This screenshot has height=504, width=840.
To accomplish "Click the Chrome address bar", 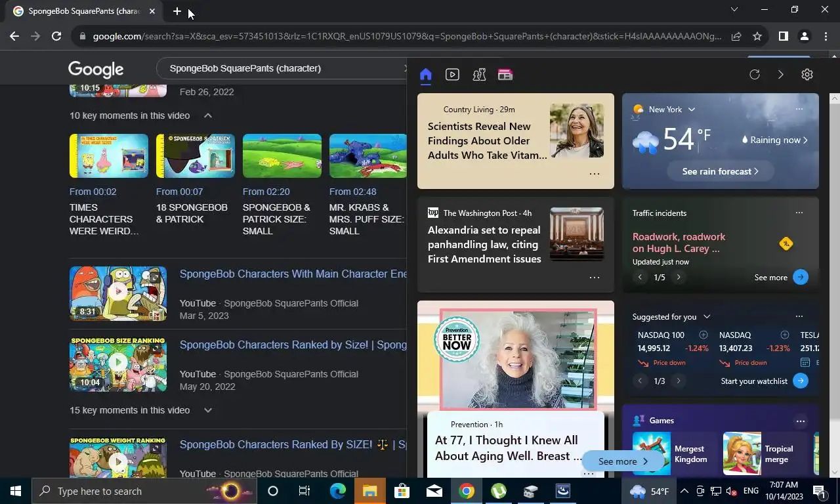I will 407,37.
